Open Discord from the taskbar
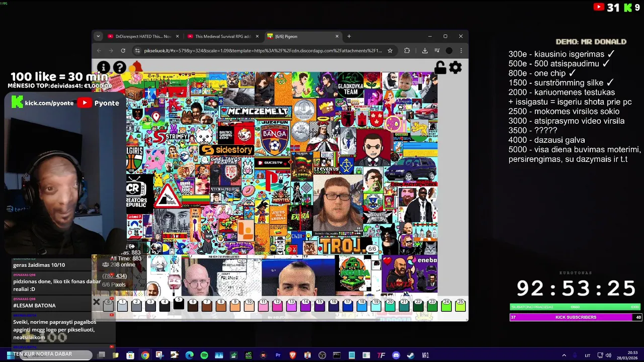 (396, 355)
